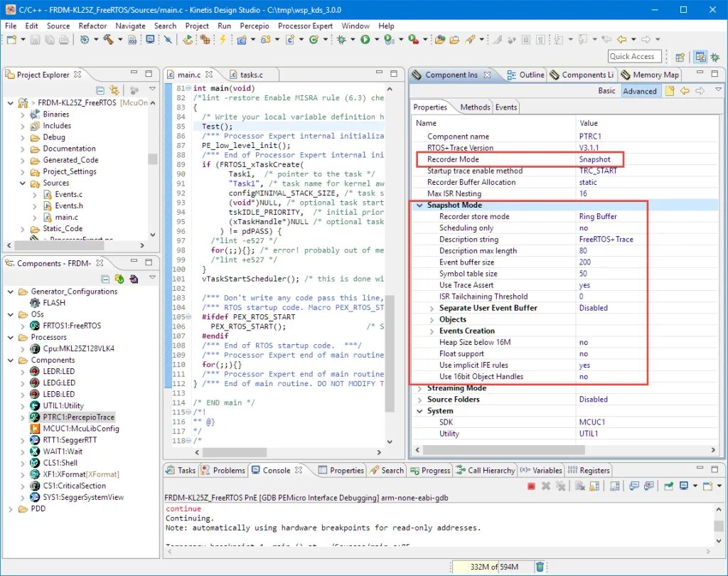Click the Clear Console icon
This screenshot has width=728, height=576.
(580, 486)
